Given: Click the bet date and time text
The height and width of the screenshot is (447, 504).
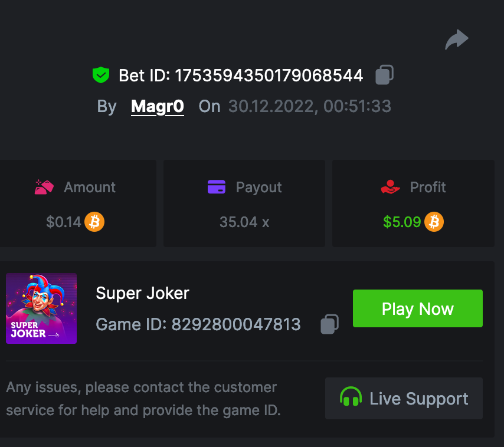Looking at the screenshot, I should pos(309,106).
